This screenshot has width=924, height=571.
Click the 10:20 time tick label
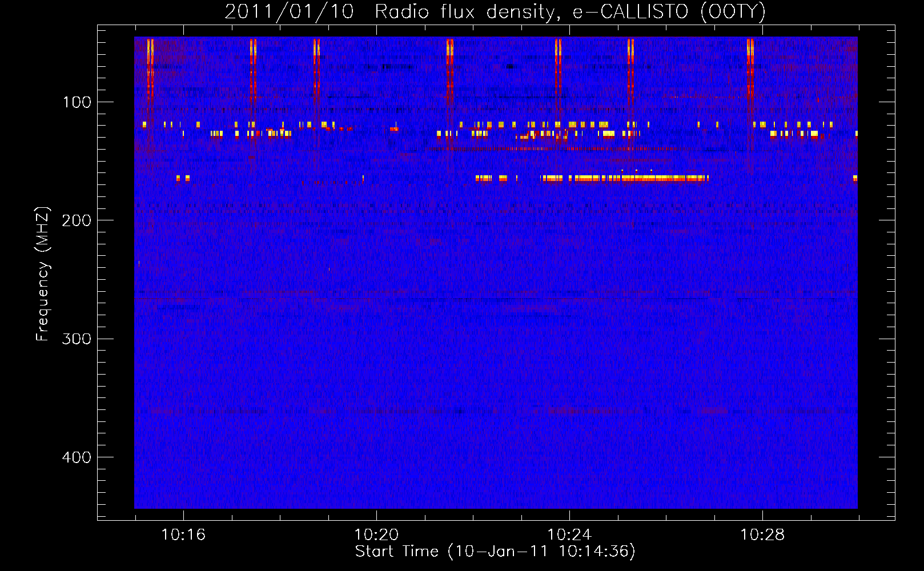(x=376, y=534)
